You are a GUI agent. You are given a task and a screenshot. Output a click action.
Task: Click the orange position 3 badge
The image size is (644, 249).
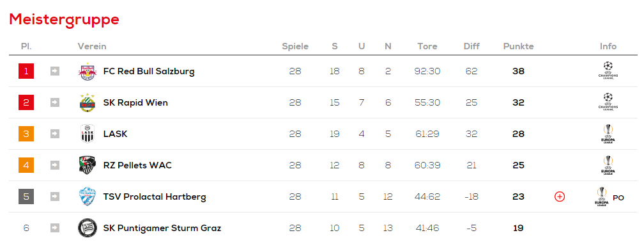[26, 134]
